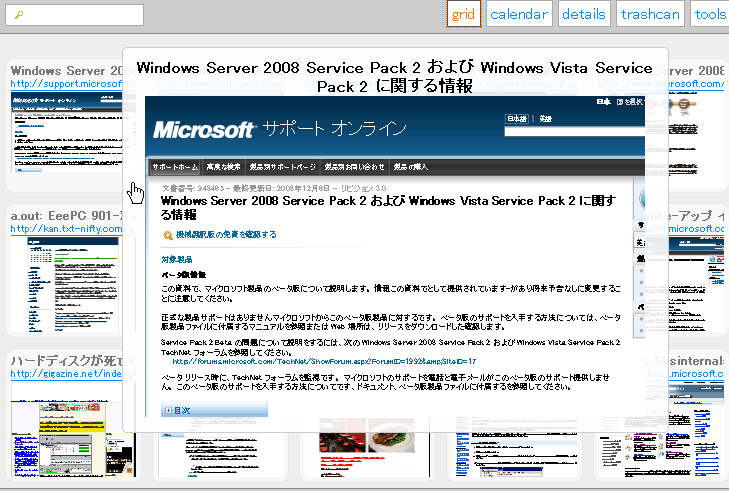729x491 pixels.
Task: Open the food photos thumbnail in bottom row
Action: [x=367, y=447]
